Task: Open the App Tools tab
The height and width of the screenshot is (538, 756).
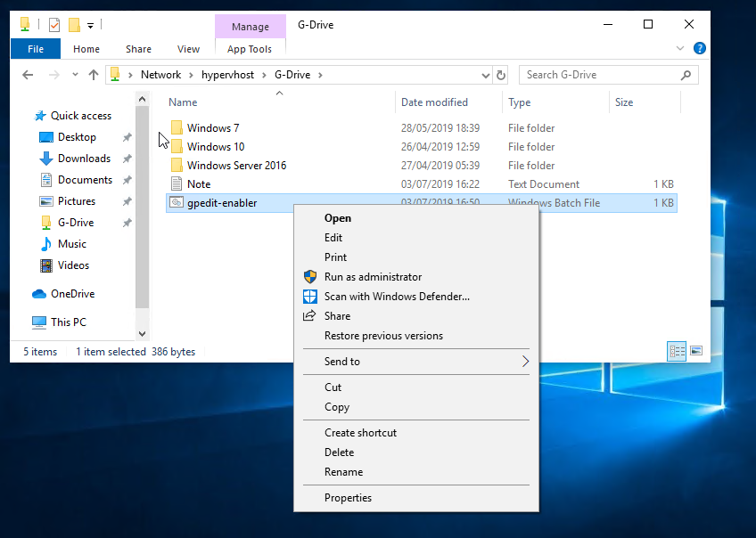Action: pos(250,49)
